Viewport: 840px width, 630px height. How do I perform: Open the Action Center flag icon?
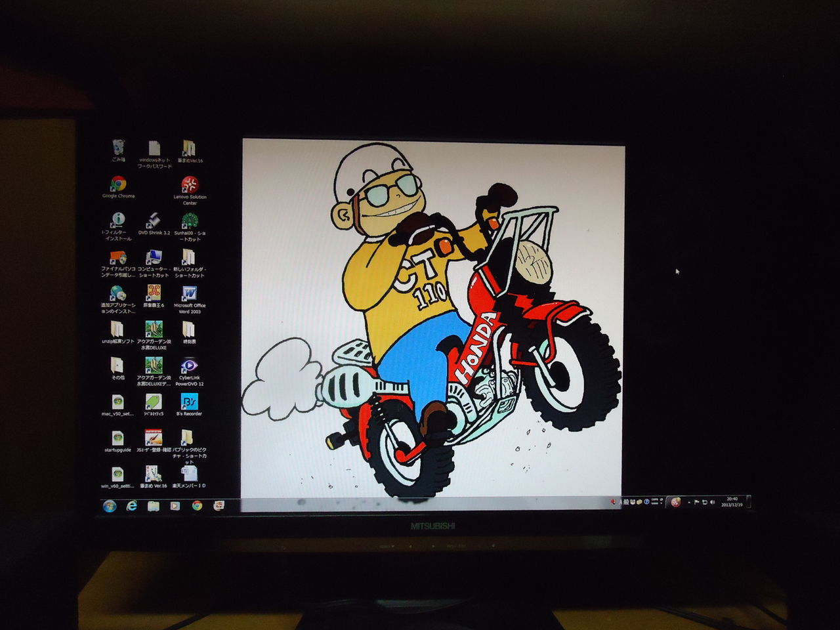coord(696,502)
